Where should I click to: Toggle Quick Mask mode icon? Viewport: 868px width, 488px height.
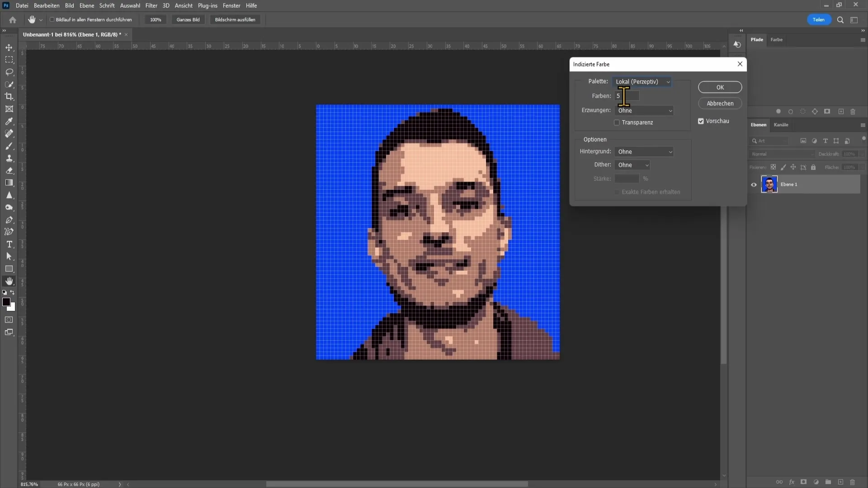tap(9, 320)
